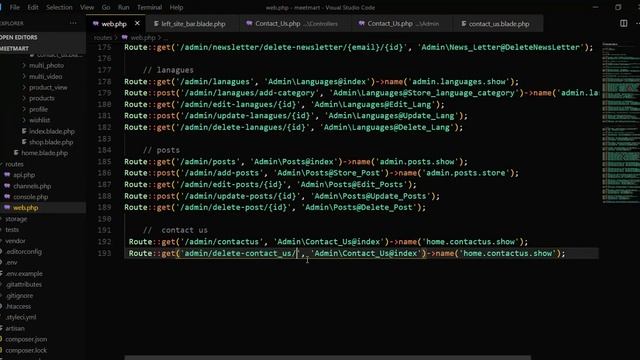Click line number 193 in the gutter

[104, 253]
